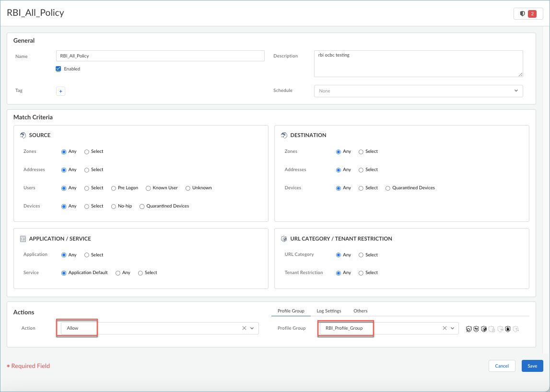Click into the Description text area
The width and height of the screenshot is (550, 392).
pos(418,64)
